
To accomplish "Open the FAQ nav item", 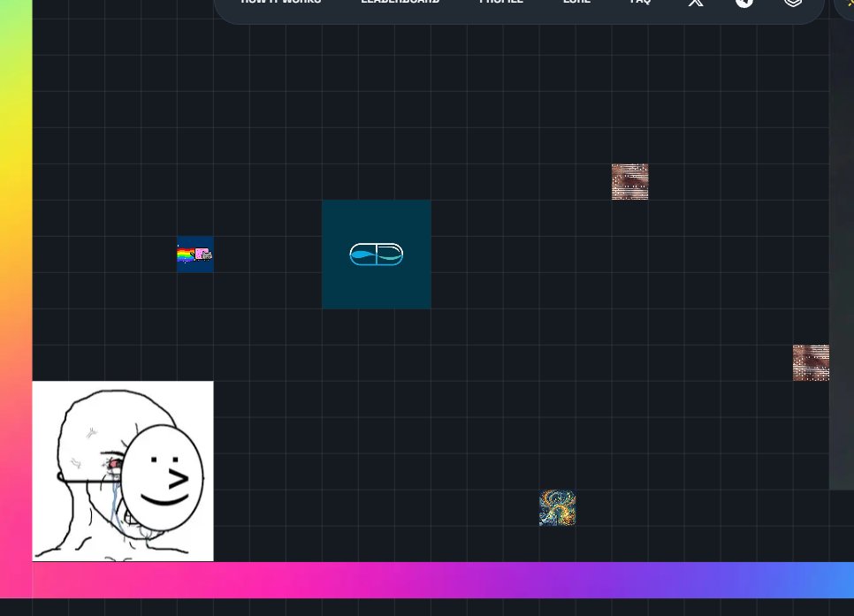I will (x=640, y=2).
